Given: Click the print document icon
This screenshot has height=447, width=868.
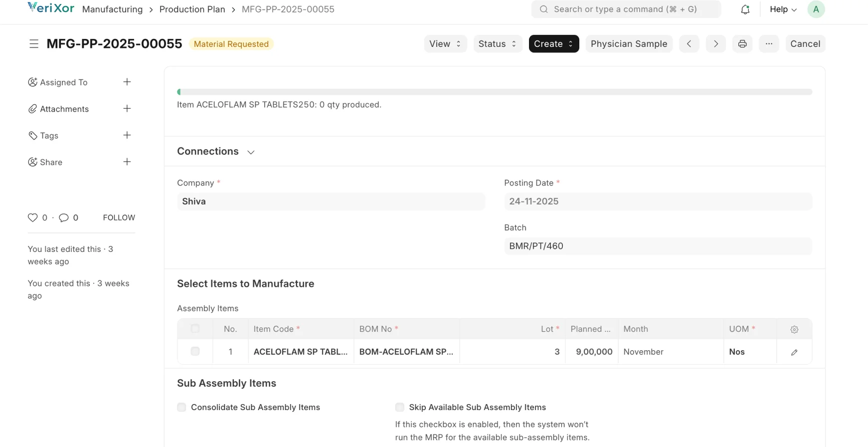Looking at the screenshot, I should pyautogui.click(x=742, y=44).
